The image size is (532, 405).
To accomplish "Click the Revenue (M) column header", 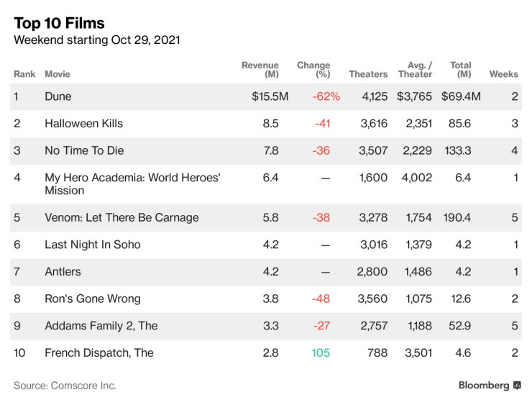I will [x=260, y=70].
